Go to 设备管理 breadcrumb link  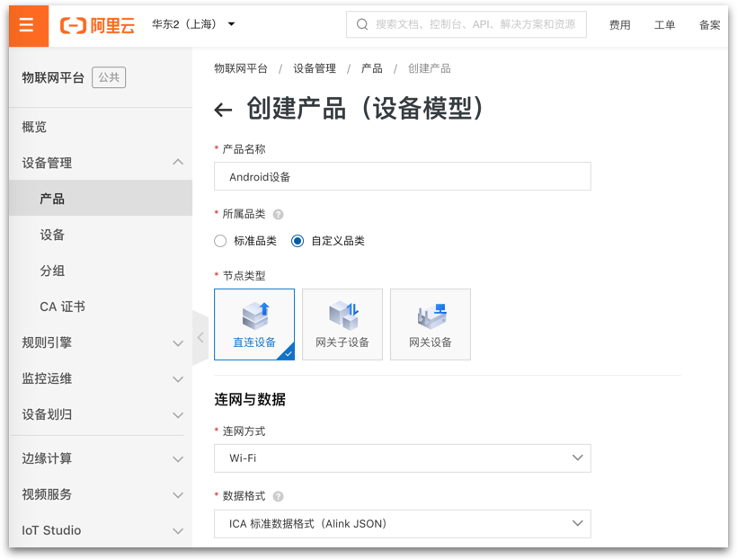tap(315, 68)
